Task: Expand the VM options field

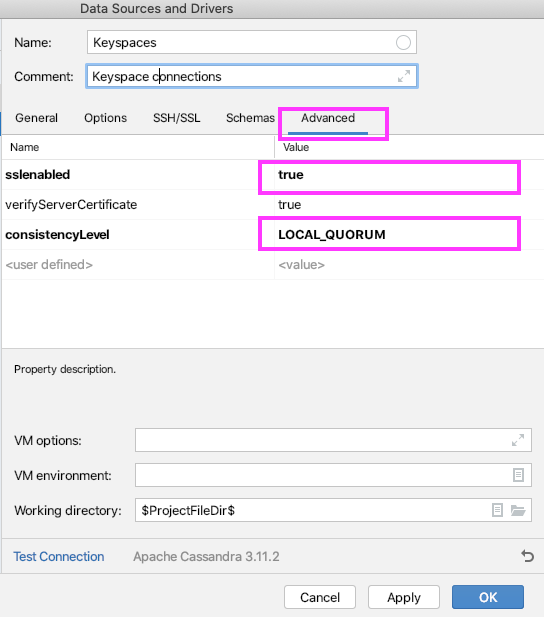Action: (518, 440)
